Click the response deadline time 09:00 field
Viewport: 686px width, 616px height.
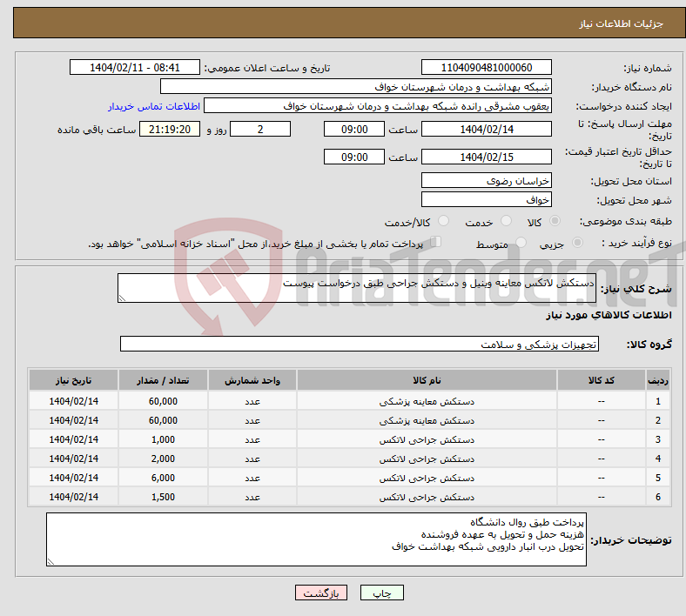click(354, 129)
